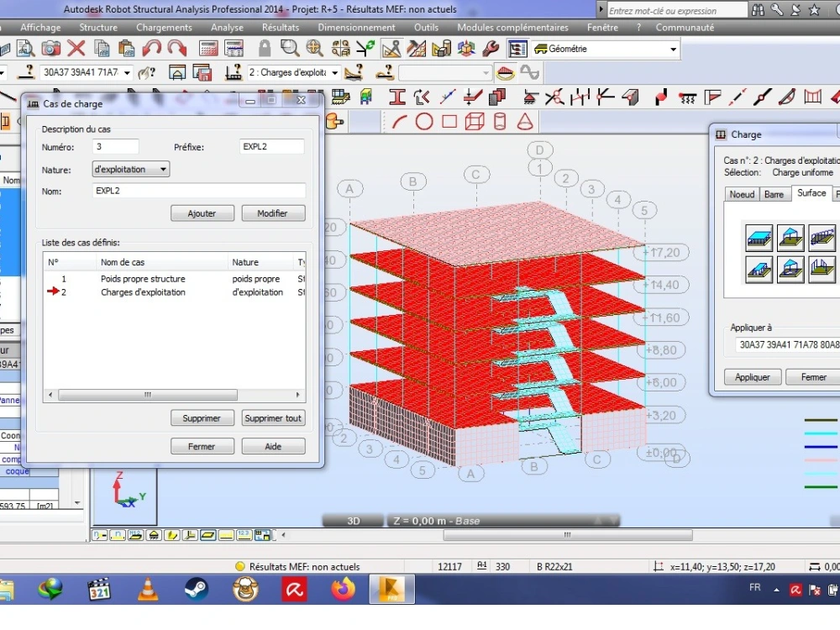Click the Appliquer button in Charge panel
This screenshot has width=840, height=630.
click(x=752, y=376)
